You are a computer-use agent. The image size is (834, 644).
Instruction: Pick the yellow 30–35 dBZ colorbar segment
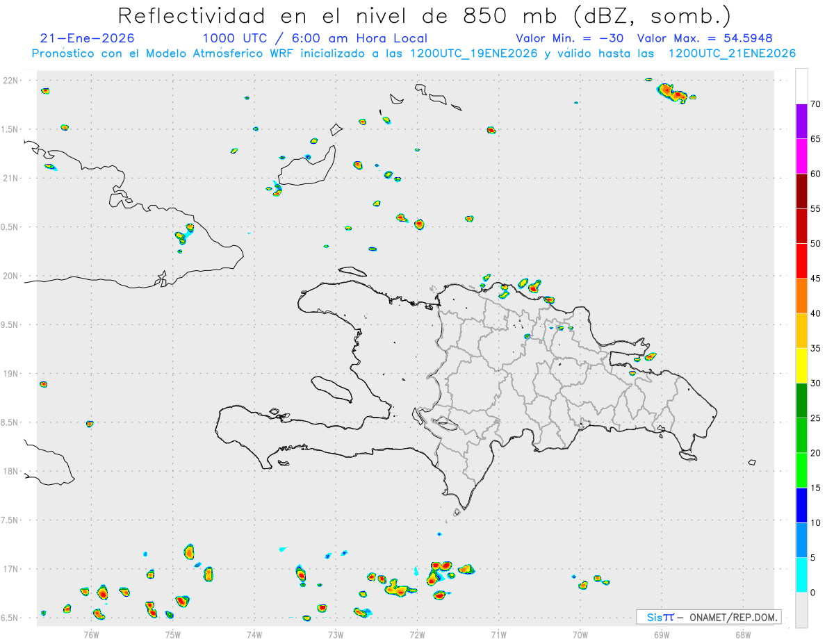pos(801,365)
